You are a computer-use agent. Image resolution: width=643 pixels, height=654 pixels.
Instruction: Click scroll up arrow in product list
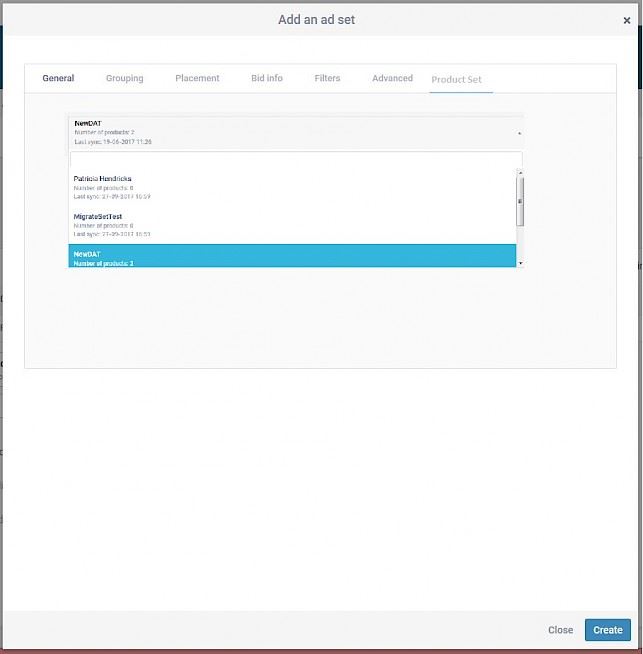520,173
